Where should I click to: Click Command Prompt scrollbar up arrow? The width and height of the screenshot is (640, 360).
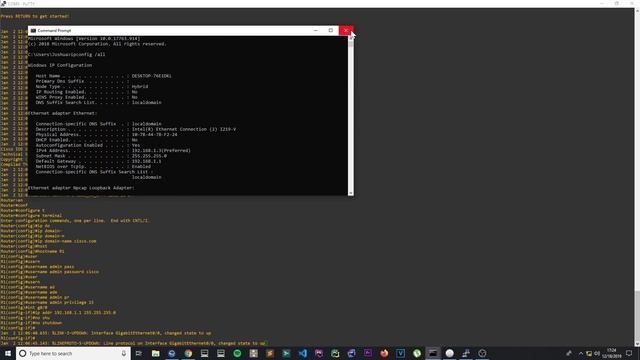click(351, 38)
